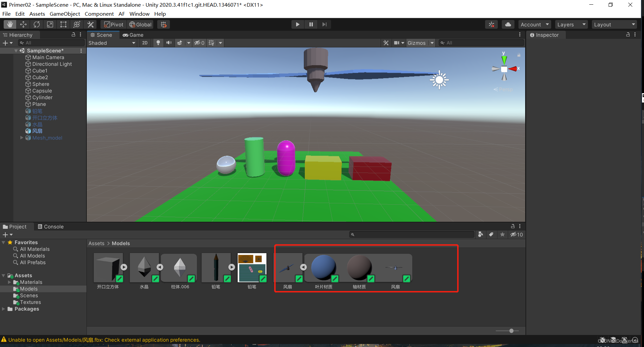The height and width of the screenshot is (347, 644).
Task: Open the GameObject menu
Action: point(65,14)
